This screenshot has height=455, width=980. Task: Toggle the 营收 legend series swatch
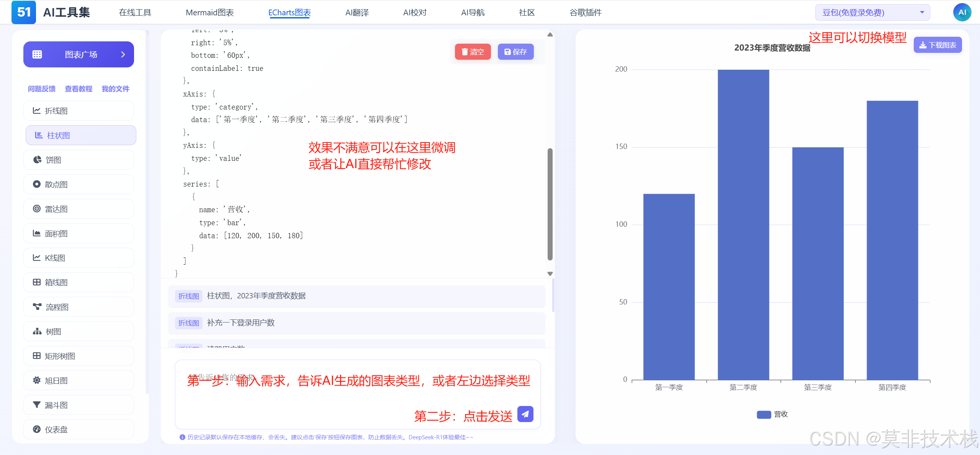pos(764,414)
